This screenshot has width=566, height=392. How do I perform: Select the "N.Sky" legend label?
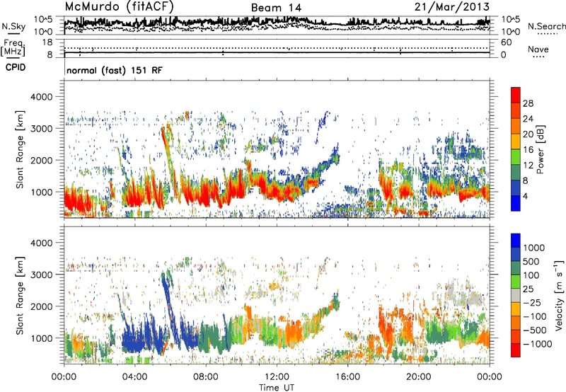(x=13, y=26)
